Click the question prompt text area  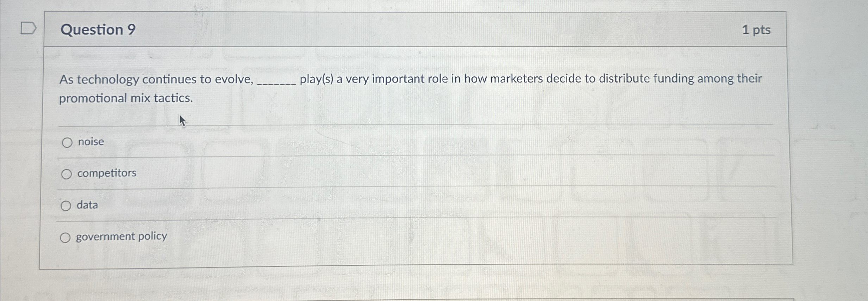pos(387,88)
